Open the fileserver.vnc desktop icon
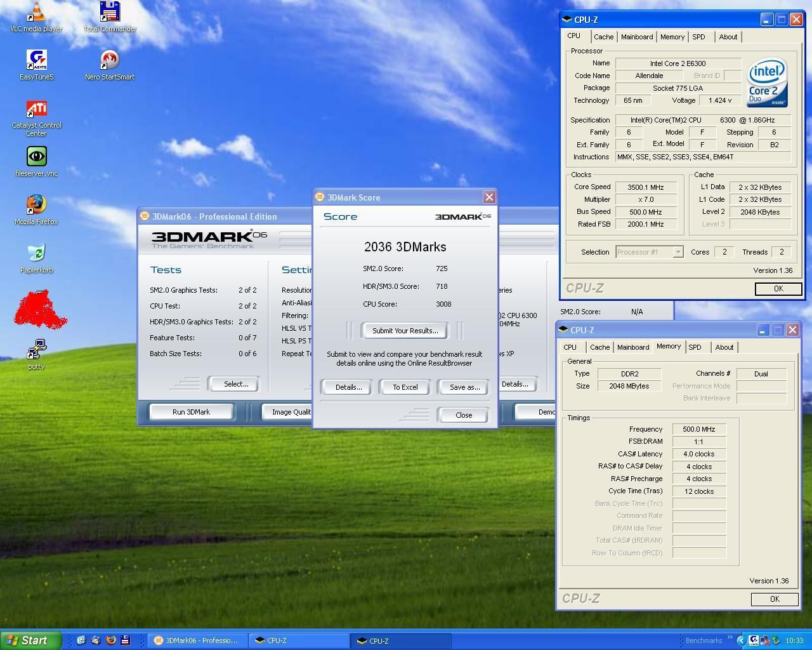812x650 pixels. click(x=36, y=161)
